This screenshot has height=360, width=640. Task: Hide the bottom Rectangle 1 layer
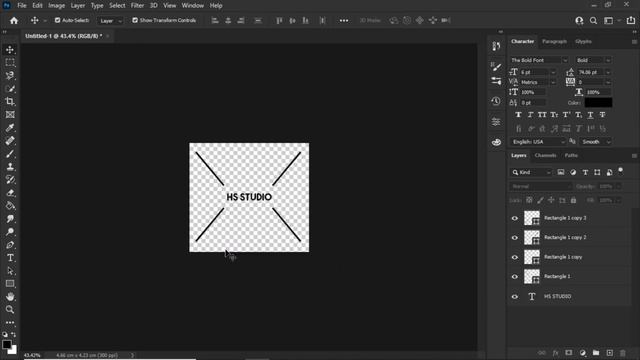pyautogui.click(x=515, y=277)
